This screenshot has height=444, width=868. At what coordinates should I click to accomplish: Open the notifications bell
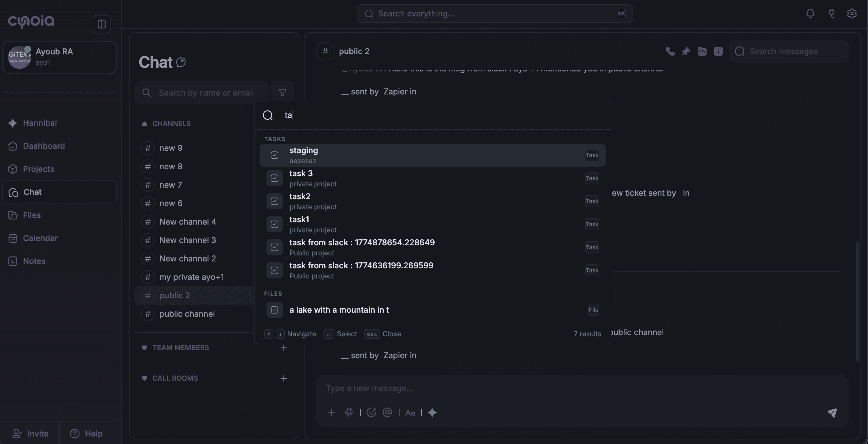click(810, 14)
